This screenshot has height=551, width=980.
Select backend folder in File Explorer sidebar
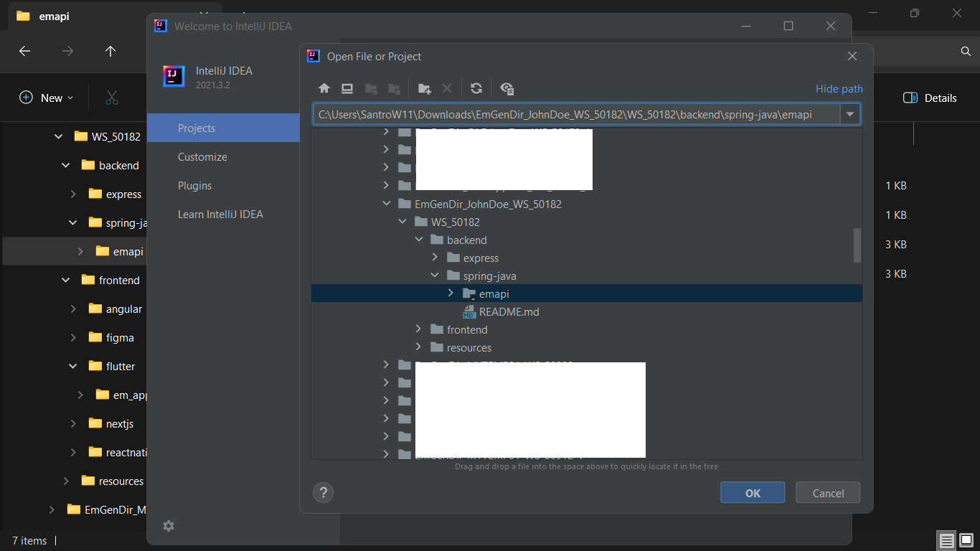[110, 165]
